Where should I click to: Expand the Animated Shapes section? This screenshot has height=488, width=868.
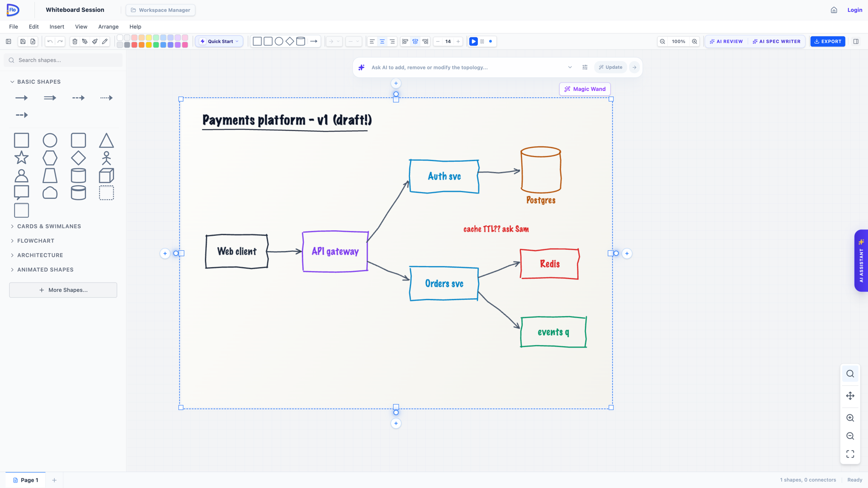point(42,270)
